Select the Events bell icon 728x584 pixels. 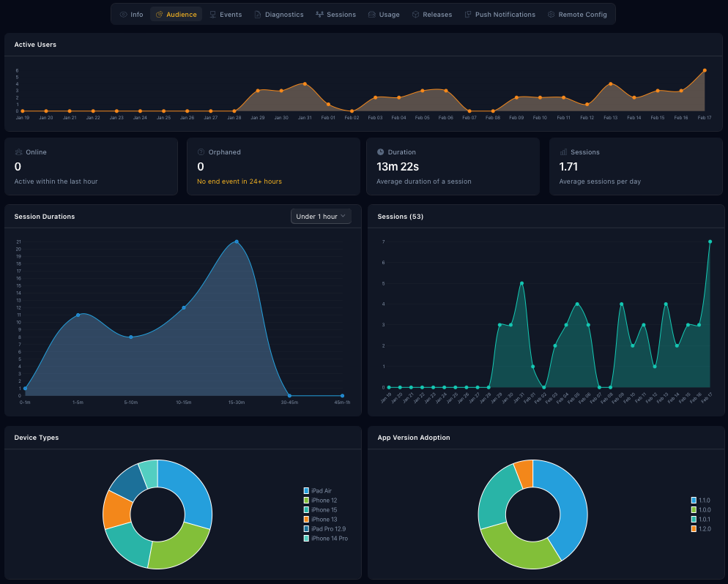(213, 14)
